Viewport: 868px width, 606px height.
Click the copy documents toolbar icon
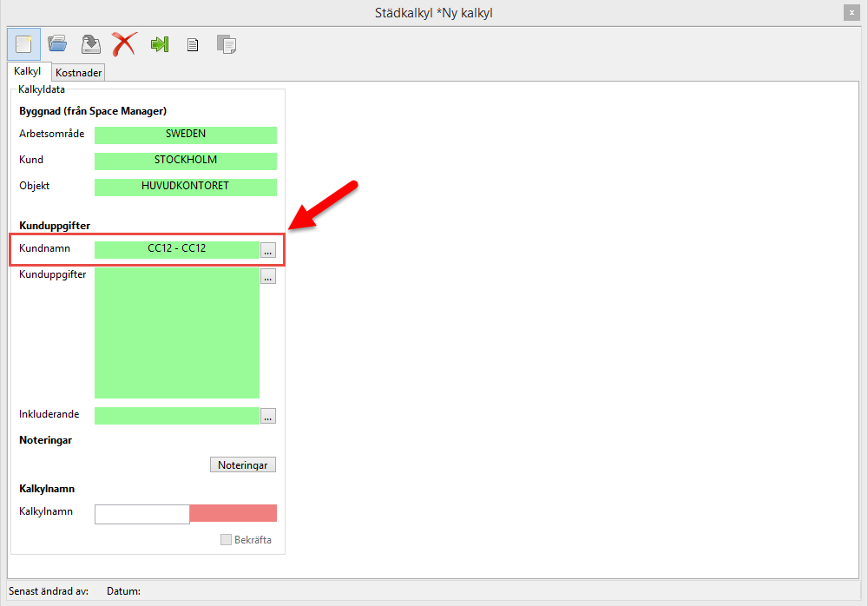[x=226, y=43]
